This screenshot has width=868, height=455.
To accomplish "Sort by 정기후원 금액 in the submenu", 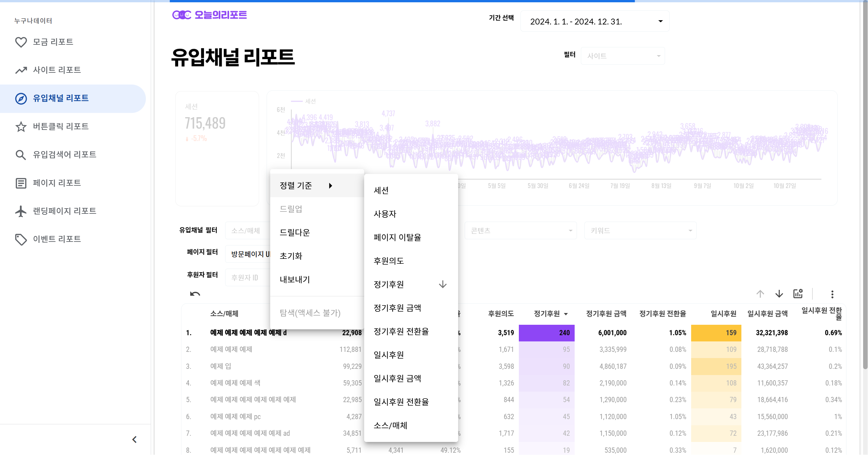I will pyautogui.click(x=411, y=308).
